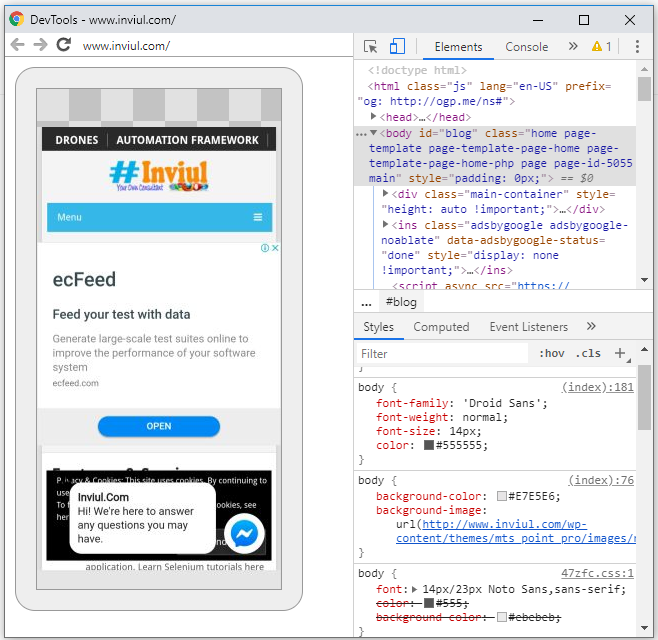The height and width of the screenshot is (640, 658).
Task: Open the background-image URL link
Action: tap(516, 531)
